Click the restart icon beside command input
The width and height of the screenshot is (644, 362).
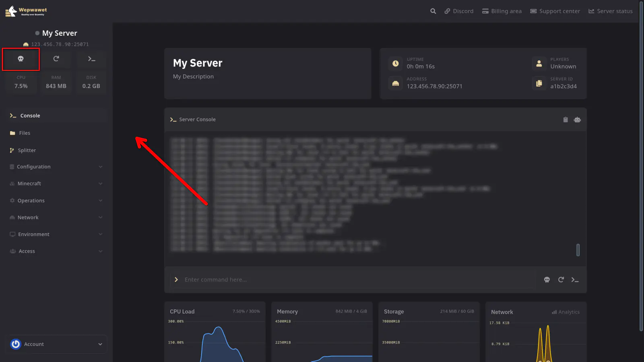tap(561, 280)
